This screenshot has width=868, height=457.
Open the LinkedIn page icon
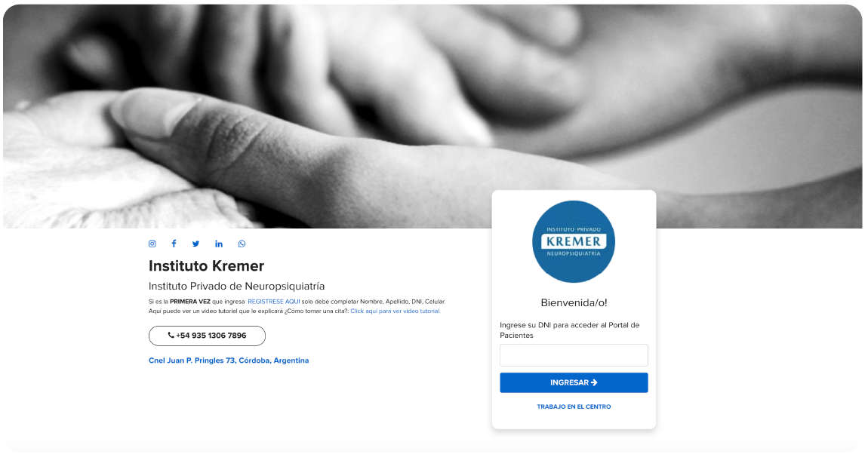pyautogui.click(x=219, y=244)
